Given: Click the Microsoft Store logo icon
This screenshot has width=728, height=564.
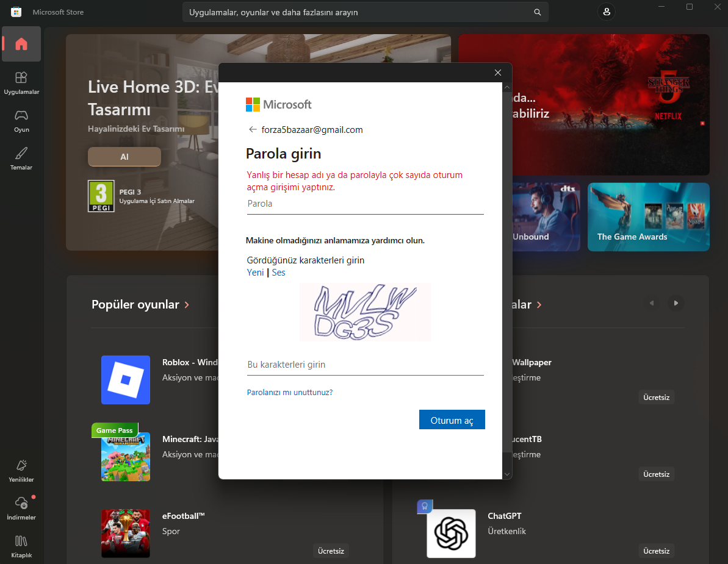Looking at the screenshot, I should [x=16, y=12].
